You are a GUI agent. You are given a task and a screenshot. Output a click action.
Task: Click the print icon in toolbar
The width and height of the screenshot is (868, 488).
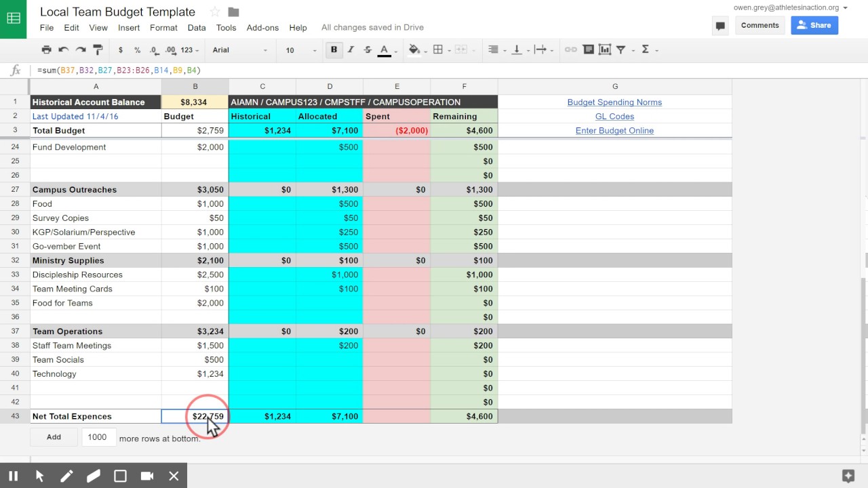pyautogui.click(x=46, y=49)
